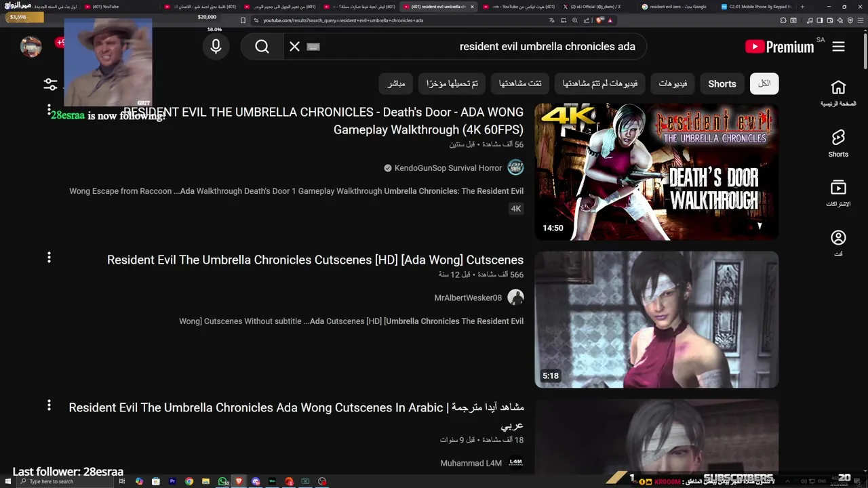The width and height of the screenshot is (868, 488).
Task: Open the browser extensions puzzle icon
Action: pyautogui.click(x=783, y=20)
